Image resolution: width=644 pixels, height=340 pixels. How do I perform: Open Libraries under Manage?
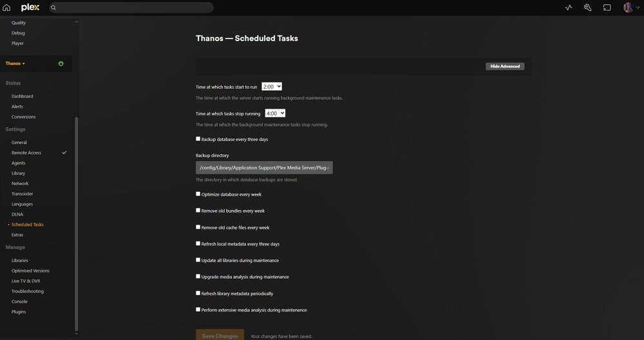point(20,261)
